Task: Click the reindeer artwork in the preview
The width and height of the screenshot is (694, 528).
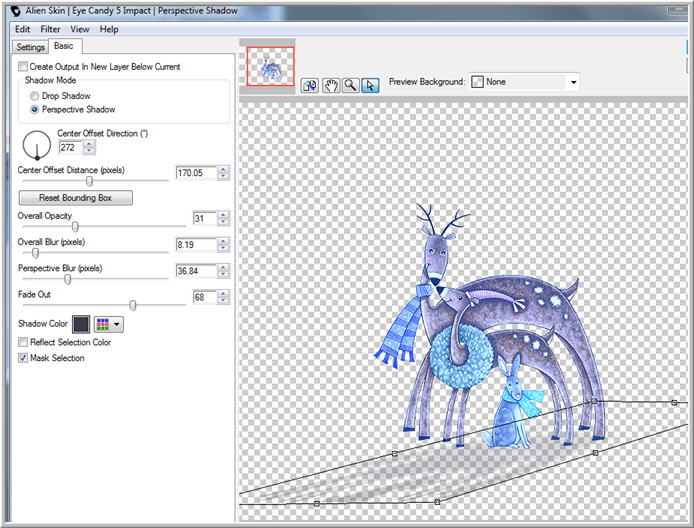Action: [x=489, y=328]
